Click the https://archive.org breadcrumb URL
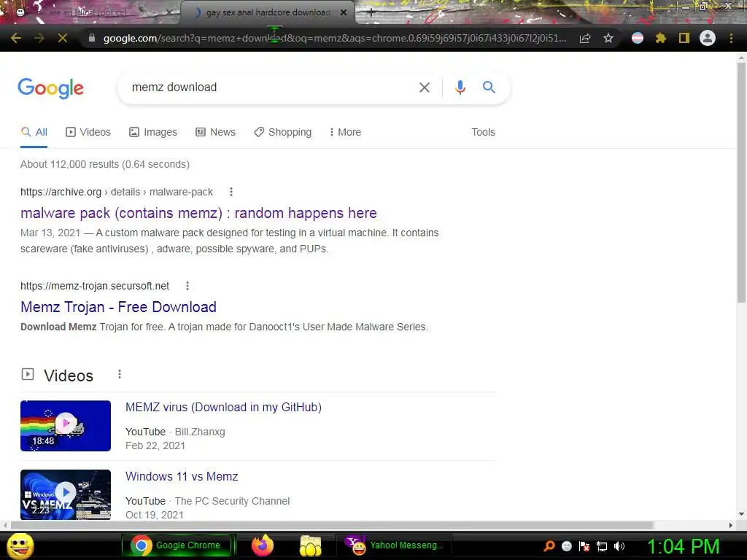The image size is (747, 560). click(117, 192)
